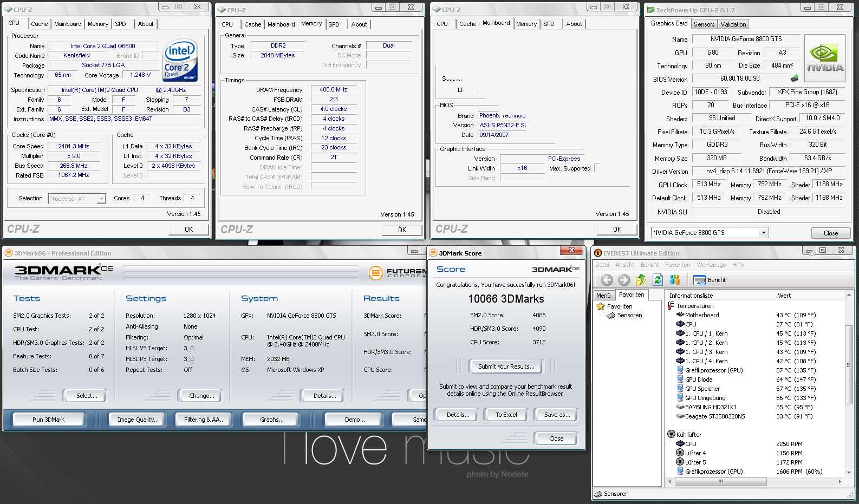Switch to the Validation tab in GPU-Z
Viewport: 859px width, 504px height.
click(733, 24)
